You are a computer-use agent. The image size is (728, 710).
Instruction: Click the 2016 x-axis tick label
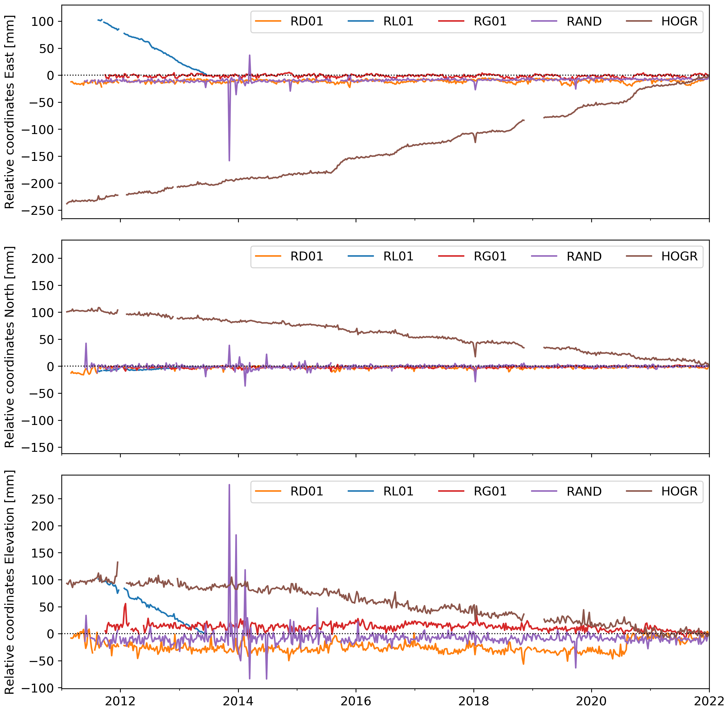click(356, 701)
